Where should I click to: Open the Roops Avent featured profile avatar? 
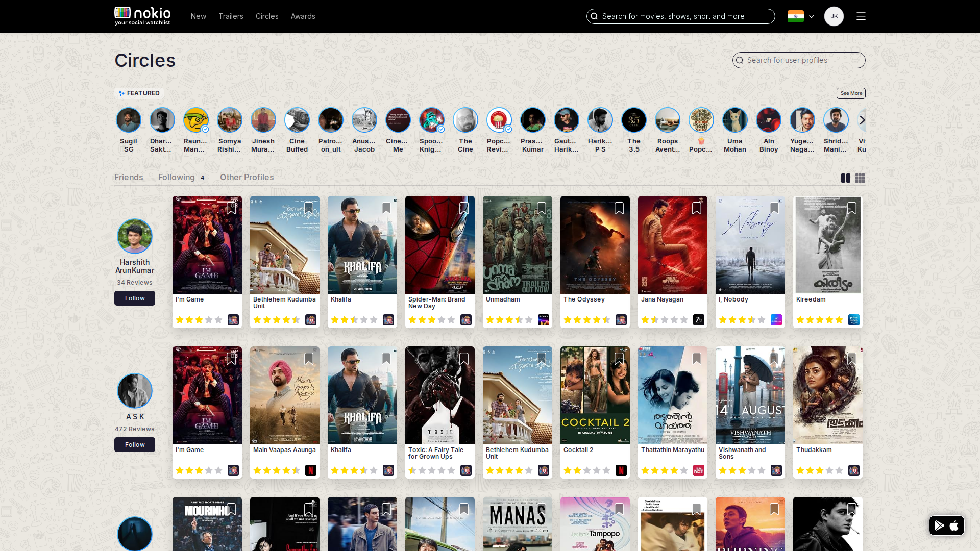point(668,120)
